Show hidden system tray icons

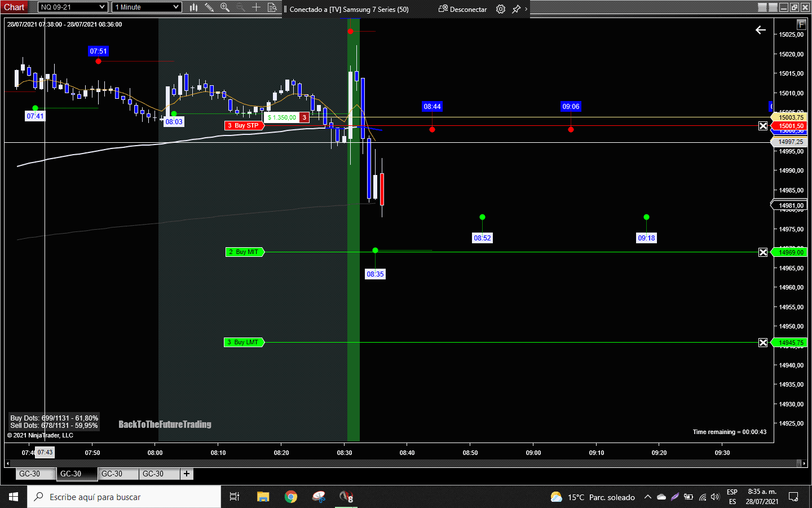click(x=648, y=497)
